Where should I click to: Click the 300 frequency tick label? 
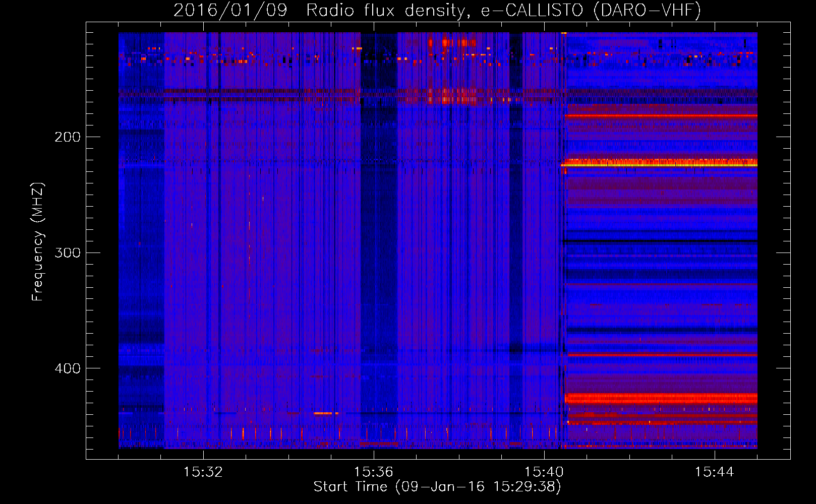[68, 253]
